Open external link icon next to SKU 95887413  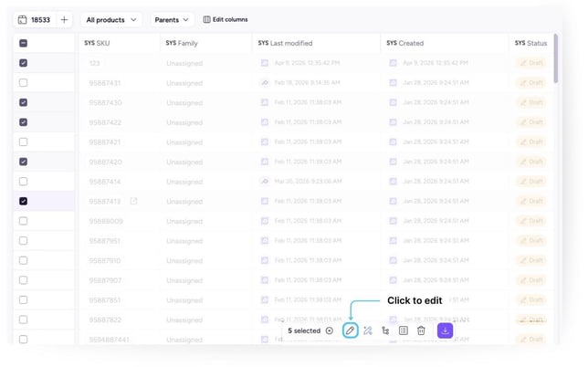(x=133, y=202)
